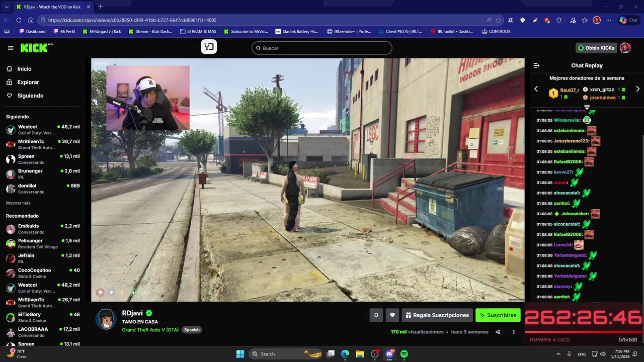This screenshot has height=362, width=644.
Task: Open the Pelicanger recommended channel
Action: (43, 243)
